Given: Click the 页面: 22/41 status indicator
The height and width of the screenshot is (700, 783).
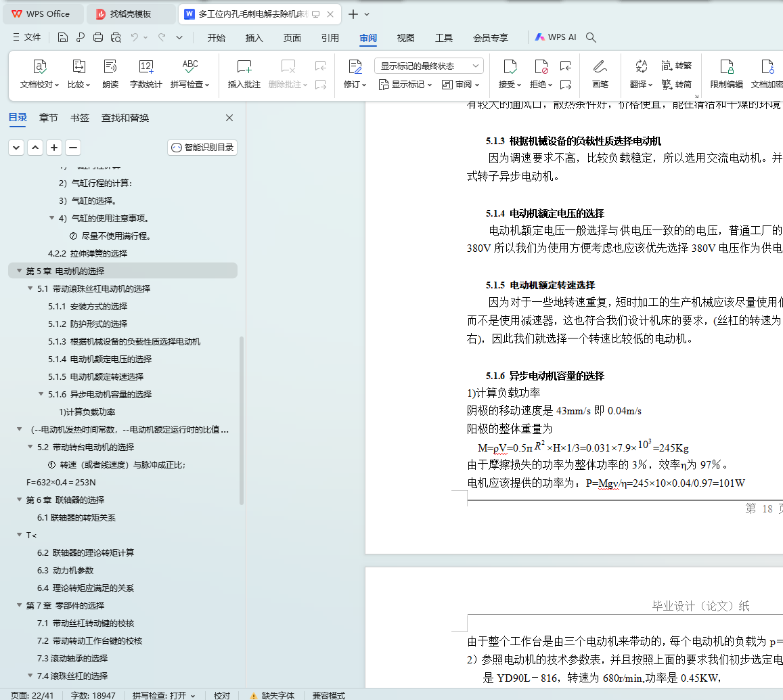Looking at the screenshot, I should point(32,695).
